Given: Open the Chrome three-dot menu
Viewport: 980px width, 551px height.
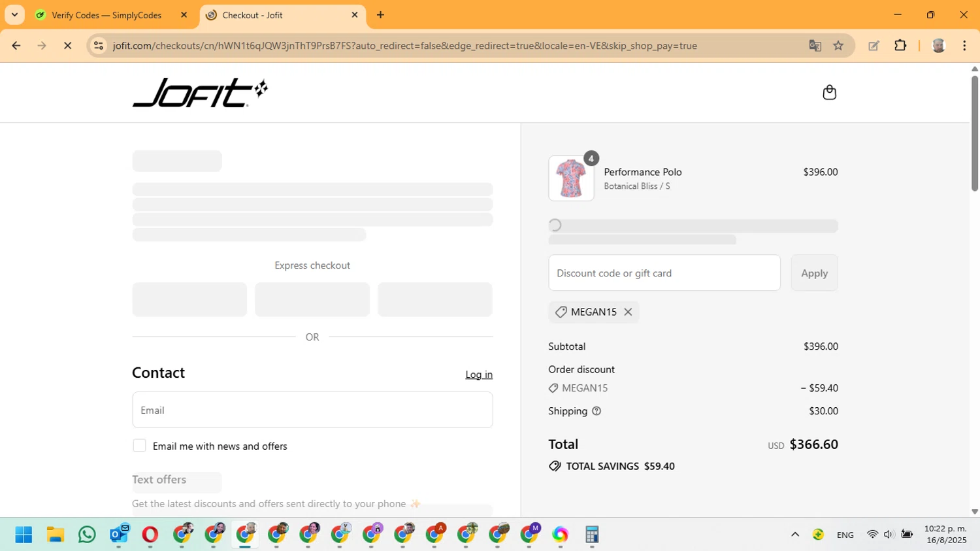Looking at the screenshot, I should [x=964, y=46].
